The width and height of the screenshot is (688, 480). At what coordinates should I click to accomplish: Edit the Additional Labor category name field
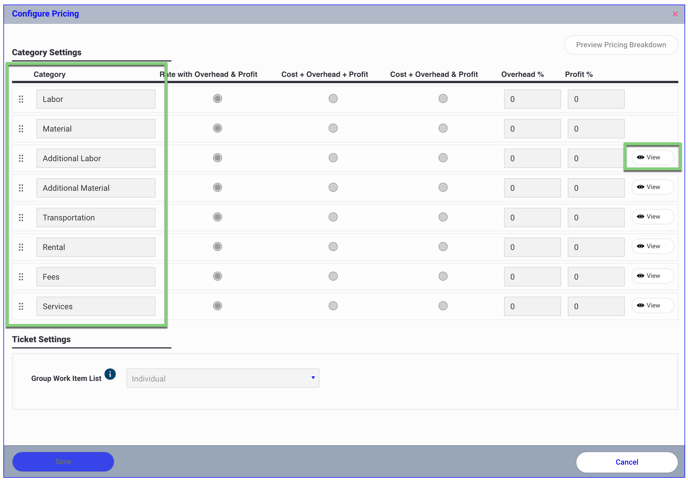point(96,158)
